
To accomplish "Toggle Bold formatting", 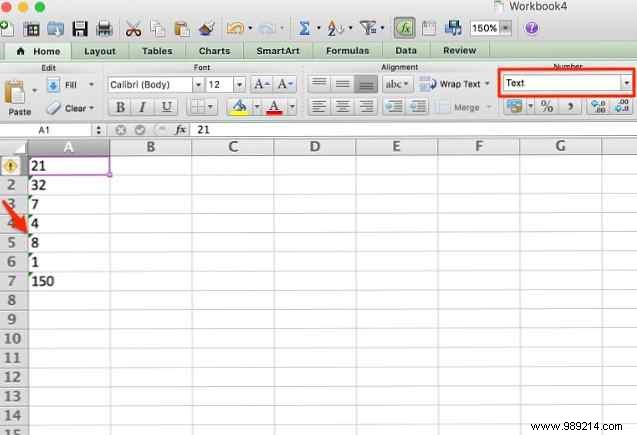I will 120,107.
